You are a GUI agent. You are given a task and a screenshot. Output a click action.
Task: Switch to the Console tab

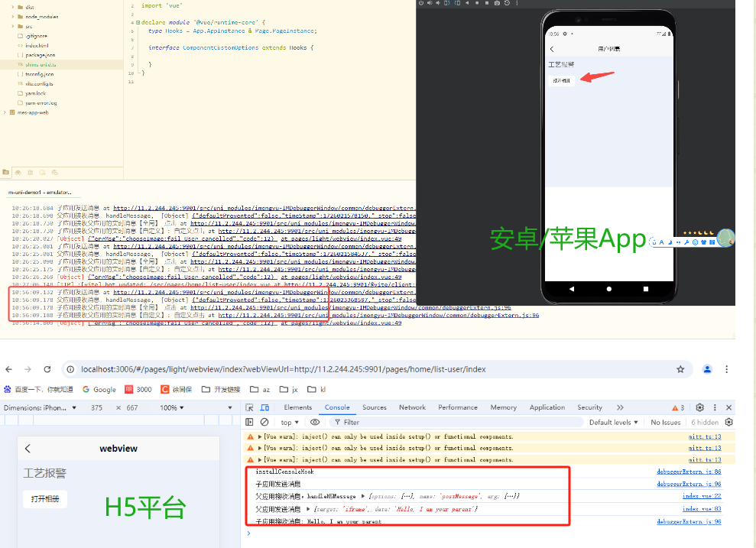pos(337,407)
